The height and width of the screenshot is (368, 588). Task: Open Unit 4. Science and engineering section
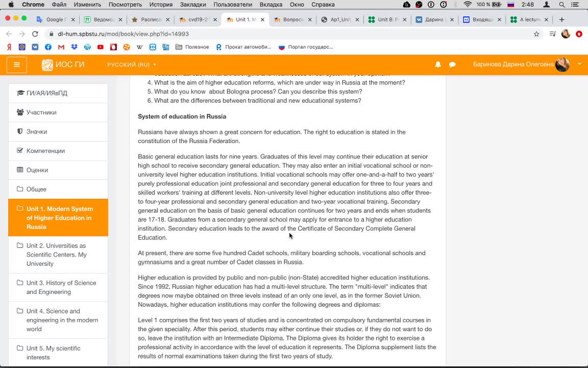click(58, 320)
